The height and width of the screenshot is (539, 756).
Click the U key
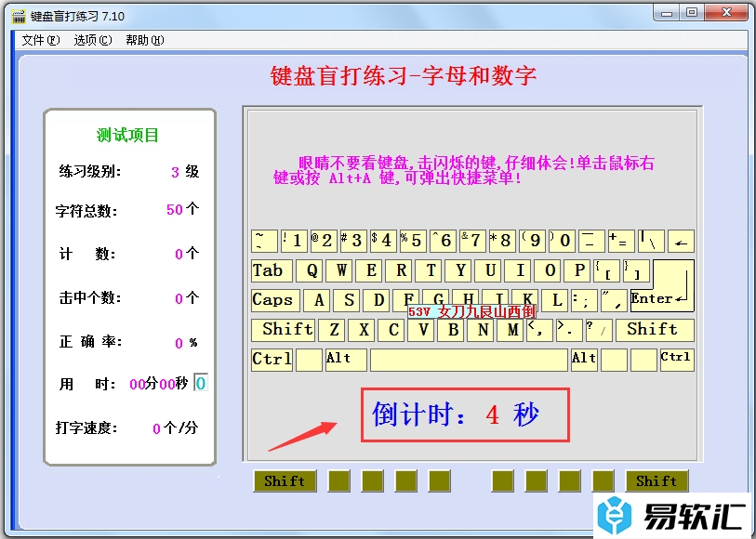tap(488, 270)
